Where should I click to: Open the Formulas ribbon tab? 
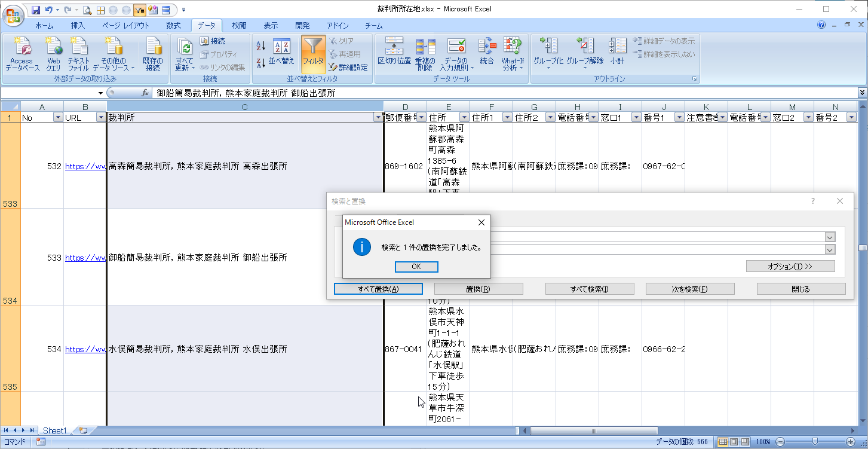point(173,26)
